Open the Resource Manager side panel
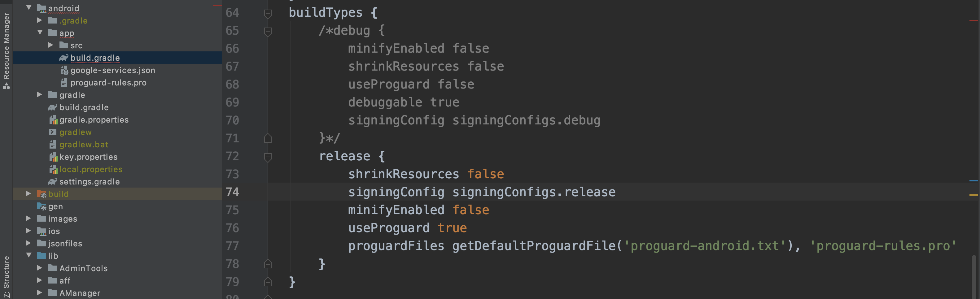 [7, 50]
